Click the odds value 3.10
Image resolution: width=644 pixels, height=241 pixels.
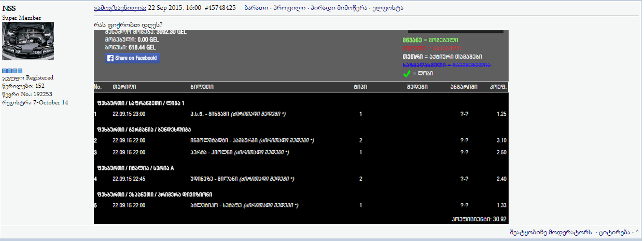pos(501,140)
